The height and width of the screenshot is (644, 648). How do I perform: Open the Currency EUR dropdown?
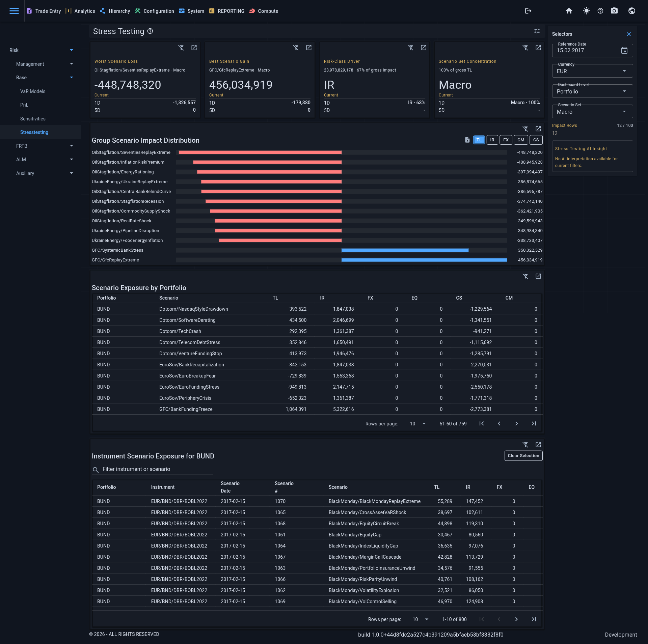(592, 71)
